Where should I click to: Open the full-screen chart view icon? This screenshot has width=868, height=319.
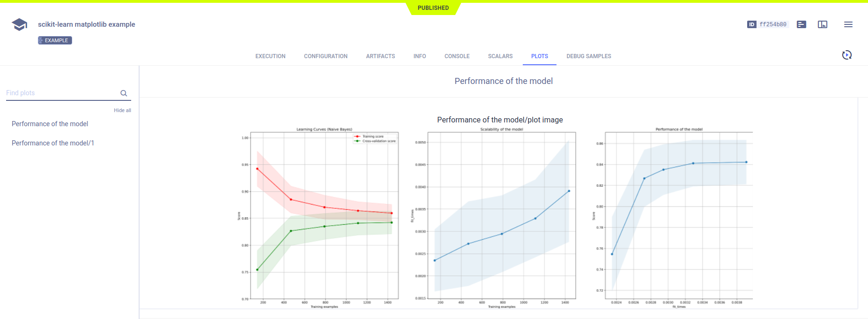[x=823, y=24]
